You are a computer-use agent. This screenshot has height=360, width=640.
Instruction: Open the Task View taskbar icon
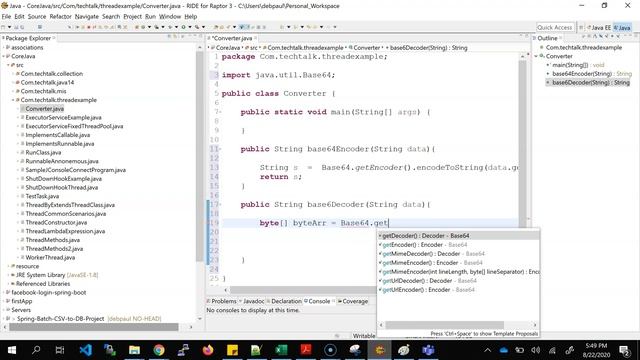(x=60, y=350)
